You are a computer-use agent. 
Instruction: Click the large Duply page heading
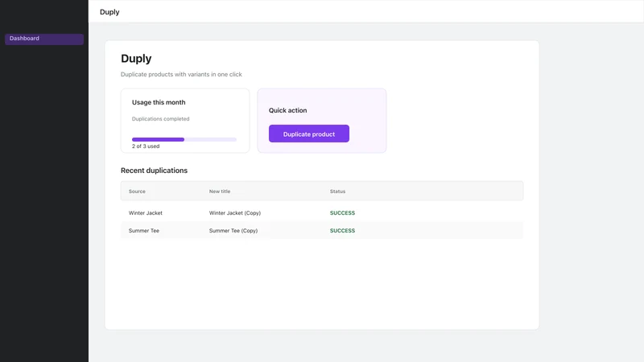click(x=136, y=58)
